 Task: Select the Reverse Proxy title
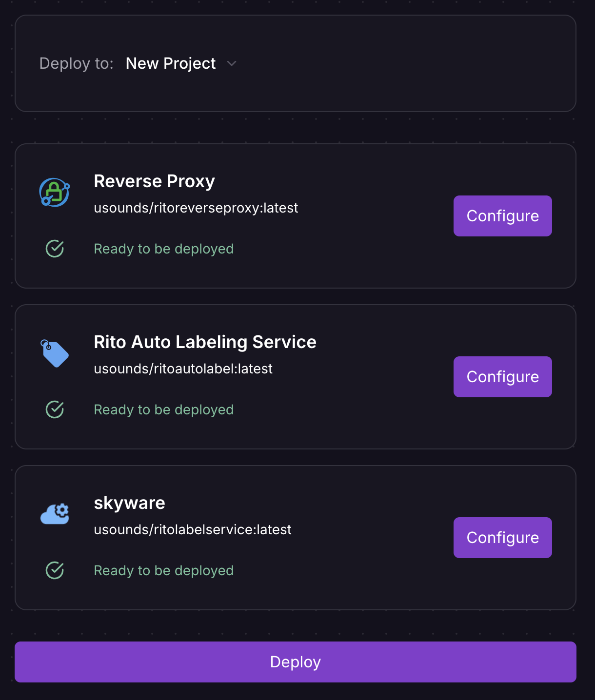coord(154,181)
